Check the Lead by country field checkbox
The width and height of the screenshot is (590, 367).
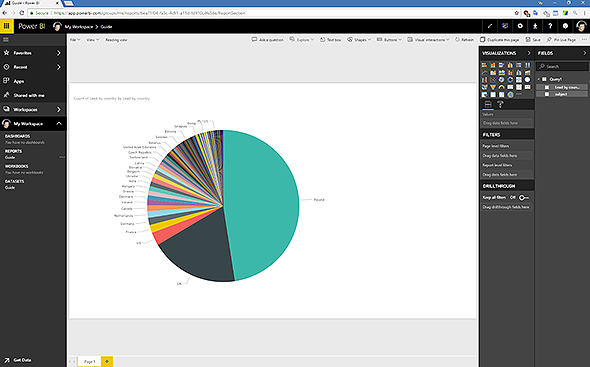pyautogui.click(x=547, y=87)
